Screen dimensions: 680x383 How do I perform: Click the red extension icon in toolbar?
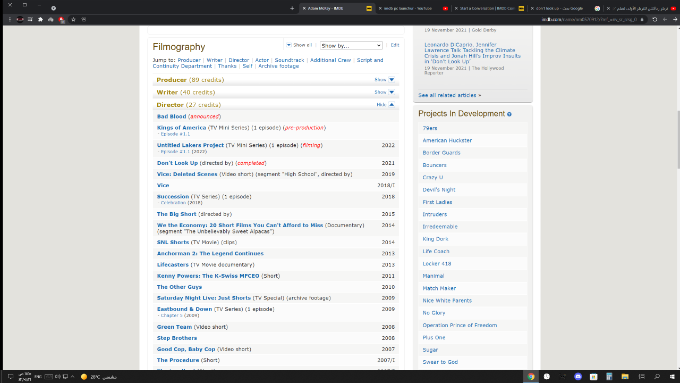pyautogui.click(x=62, y=20)
